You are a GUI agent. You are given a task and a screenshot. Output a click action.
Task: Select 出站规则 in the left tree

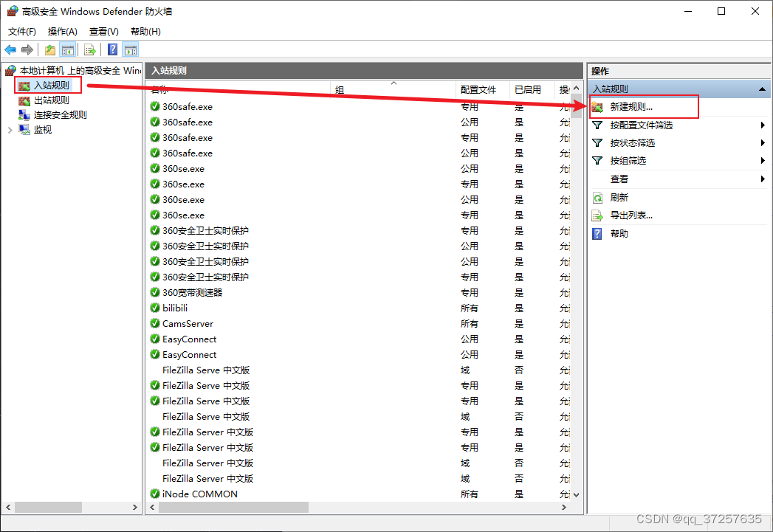click(51, 100)
